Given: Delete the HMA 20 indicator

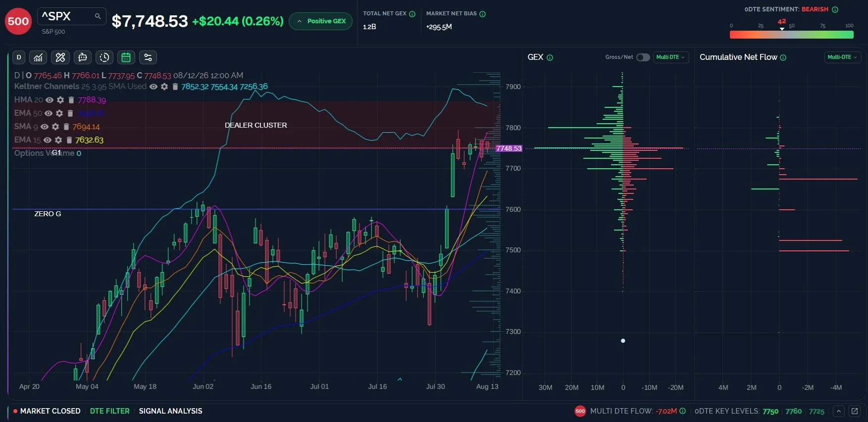Looking at the screenshot, I should pos(71,100).
